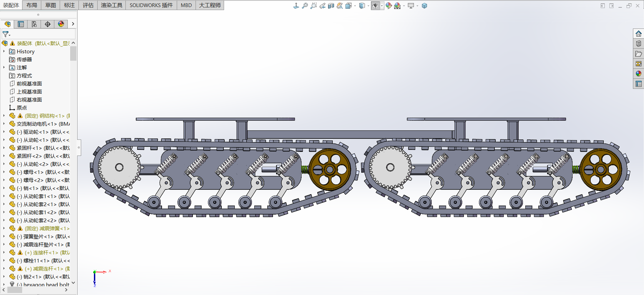The height and width of the screenshot is (295, 644).
Task: Switch to the 评估 tab
Action: click(x=88, y=5)
